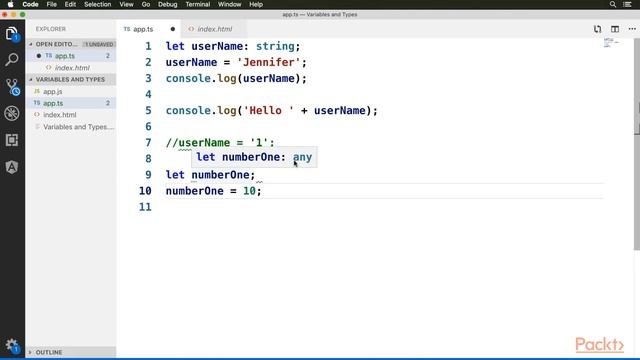Open the Explorer view in activity bar

12,34
